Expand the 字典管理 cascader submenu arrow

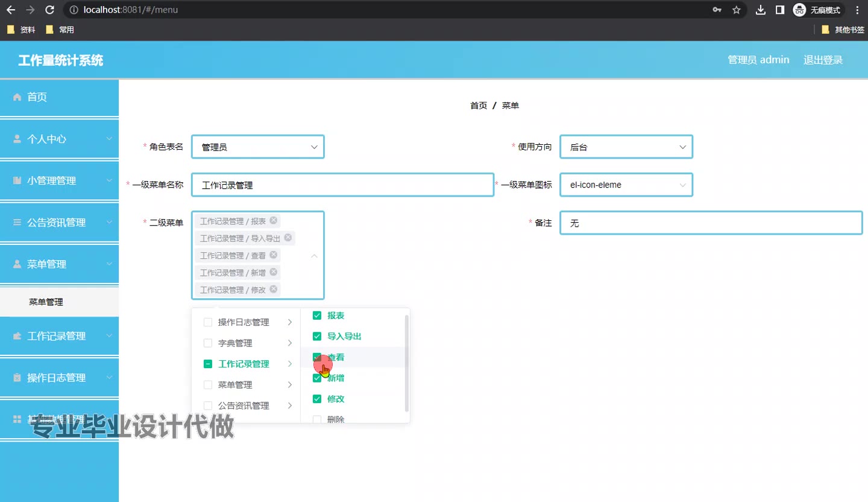click(290, 343)
